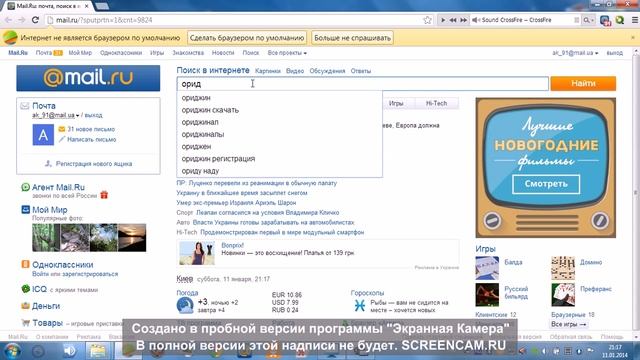
Task: Open the Балда game icon
Action: [x=487, y=268]
